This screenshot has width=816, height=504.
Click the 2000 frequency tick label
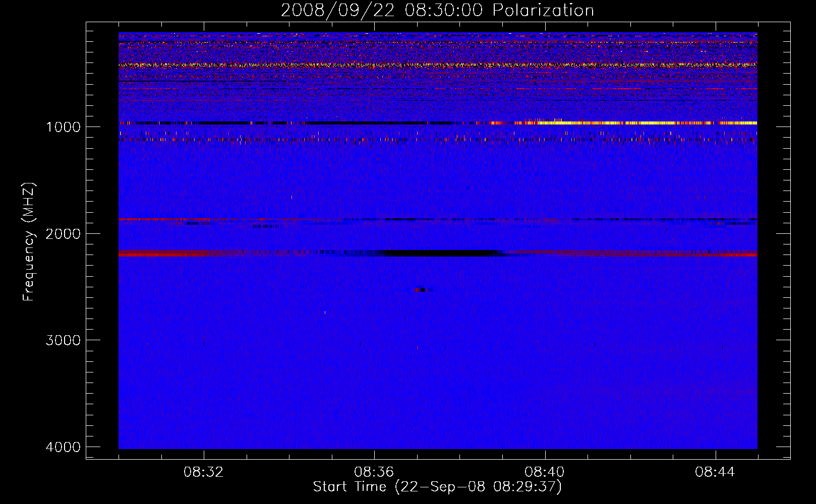coord(63,233)
